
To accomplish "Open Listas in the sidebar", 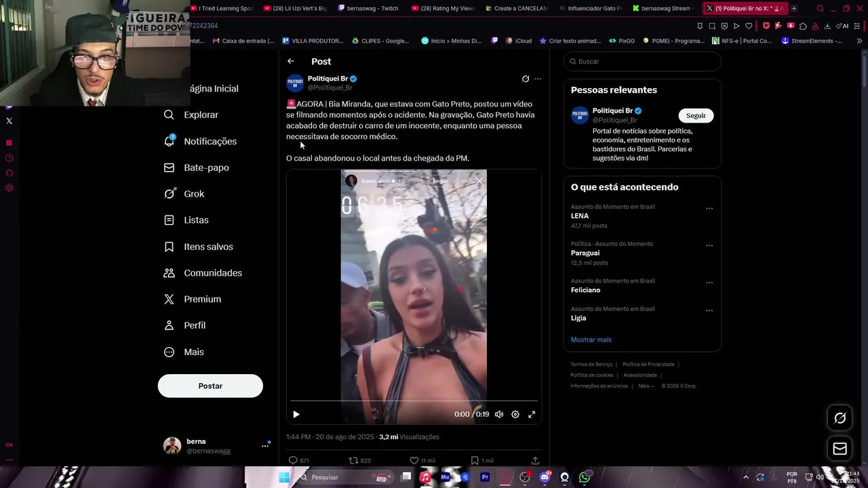I will point(186,220).
